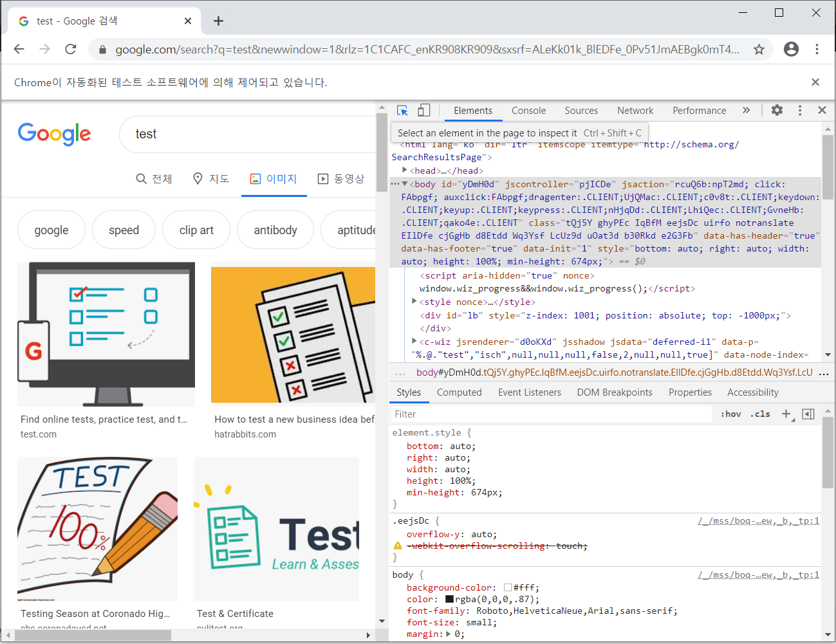Select the 이미지 search tab
Image resolution: width=836 pixels, height=644 pixels.
274,179
